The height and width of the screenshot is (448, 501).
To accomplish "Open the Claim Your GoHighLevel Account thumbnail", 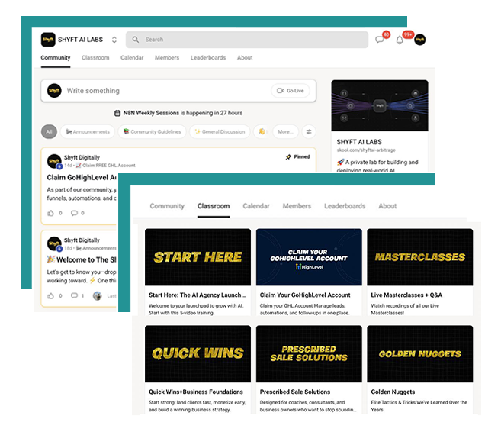I will pos(309,257).
